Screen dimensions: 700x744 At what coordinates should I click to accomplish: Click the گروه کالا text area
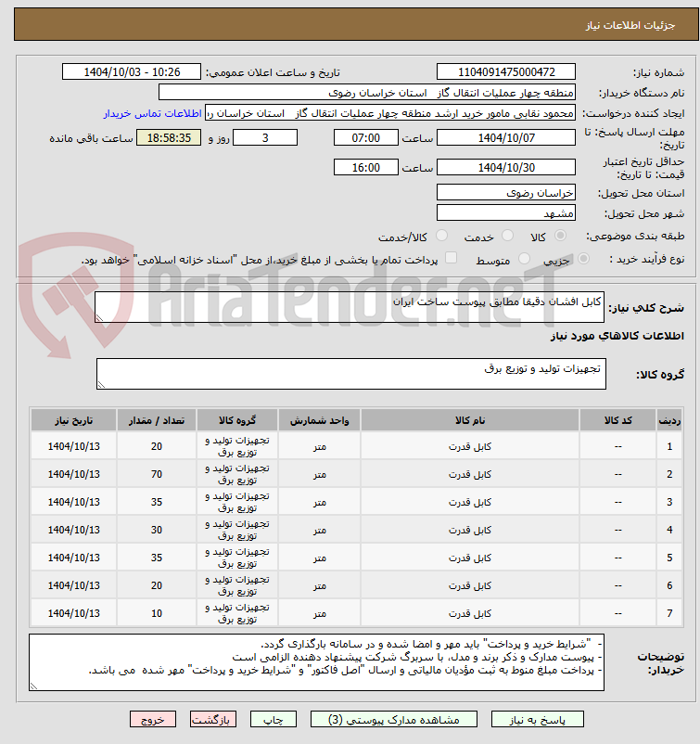351,374
